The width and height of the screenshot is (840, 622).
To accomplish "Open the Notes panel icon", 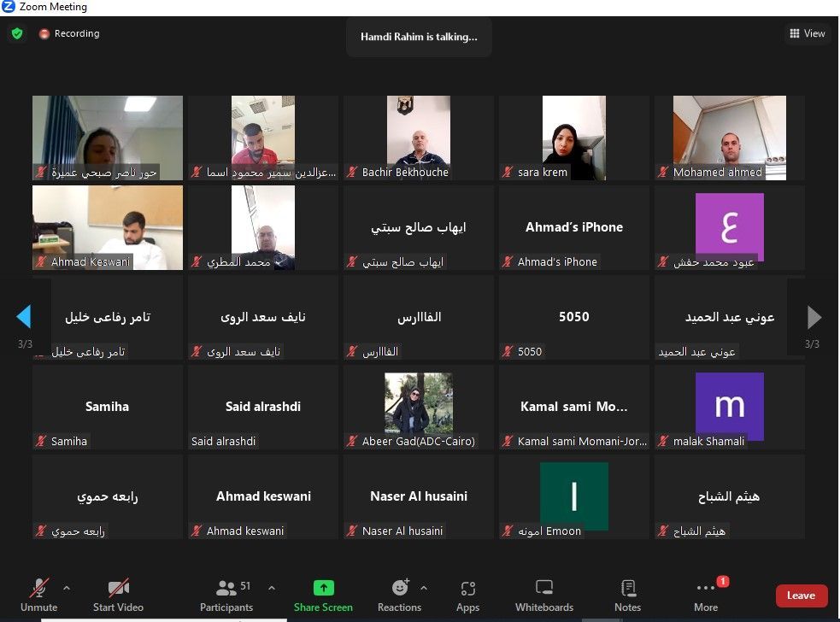I will click(628, 588).
